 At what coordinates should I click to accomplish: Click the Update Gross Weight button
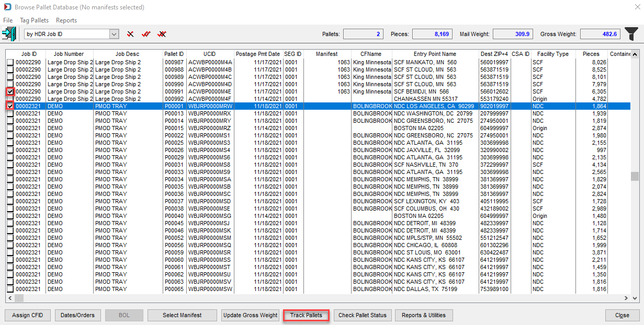pos(250,315)
